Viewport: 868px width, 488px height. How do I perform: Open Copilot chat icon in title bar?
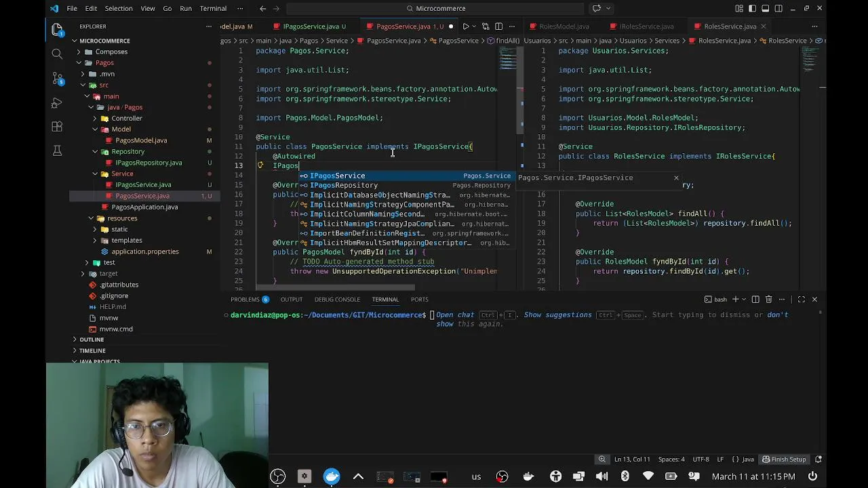pos(597,8)
